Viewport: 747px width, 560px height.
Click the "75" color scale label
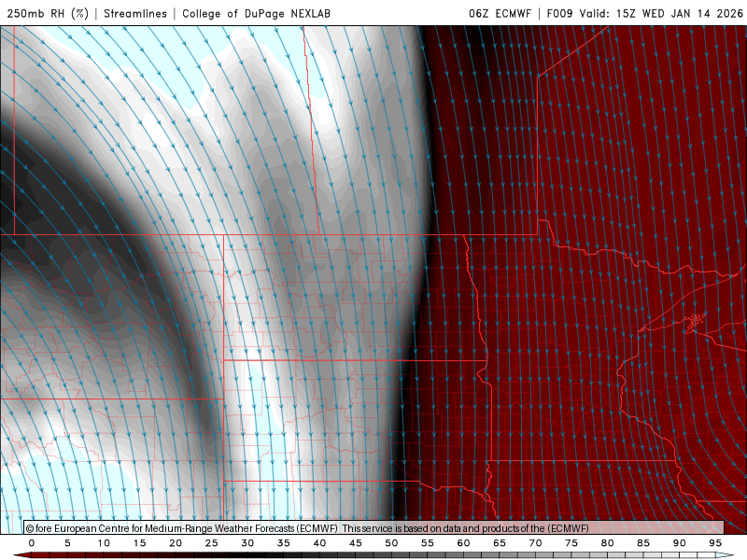571,543
